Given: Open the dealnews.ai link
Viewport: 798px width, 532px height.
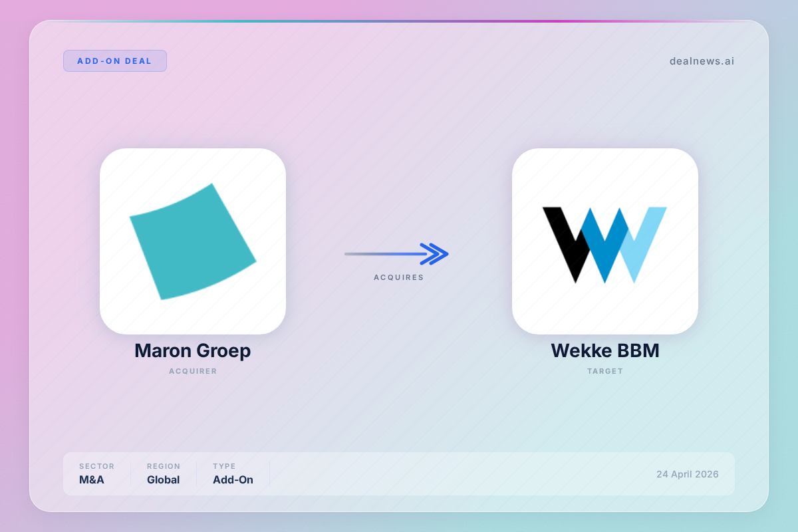Looking at the screenshot, I should click(x=702, y=61).
